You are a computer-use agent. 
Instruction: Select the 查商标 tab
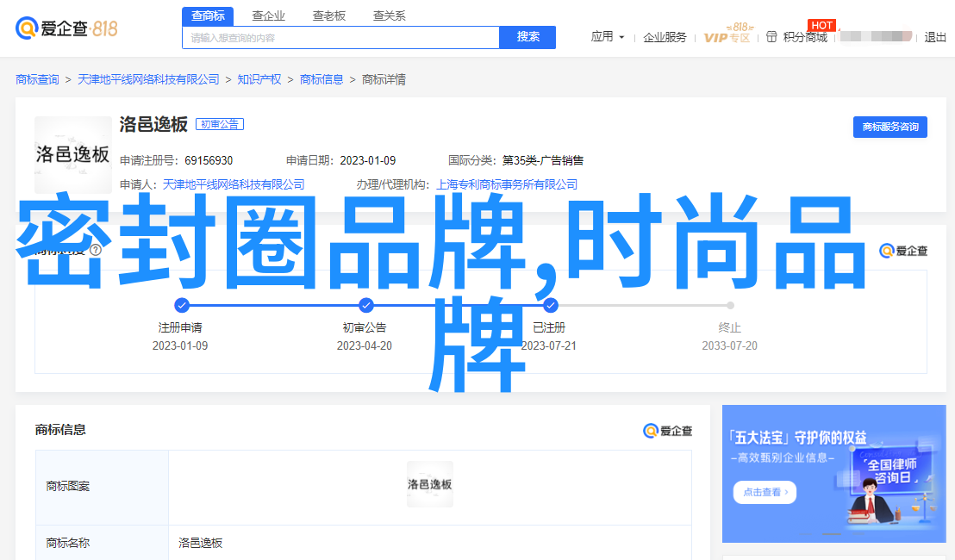(x=208, y=16)
